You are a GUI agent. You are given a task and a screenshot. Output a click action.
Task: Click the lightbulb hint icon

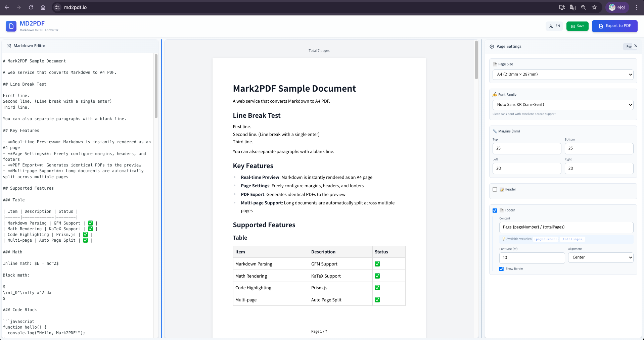point(504,239)
